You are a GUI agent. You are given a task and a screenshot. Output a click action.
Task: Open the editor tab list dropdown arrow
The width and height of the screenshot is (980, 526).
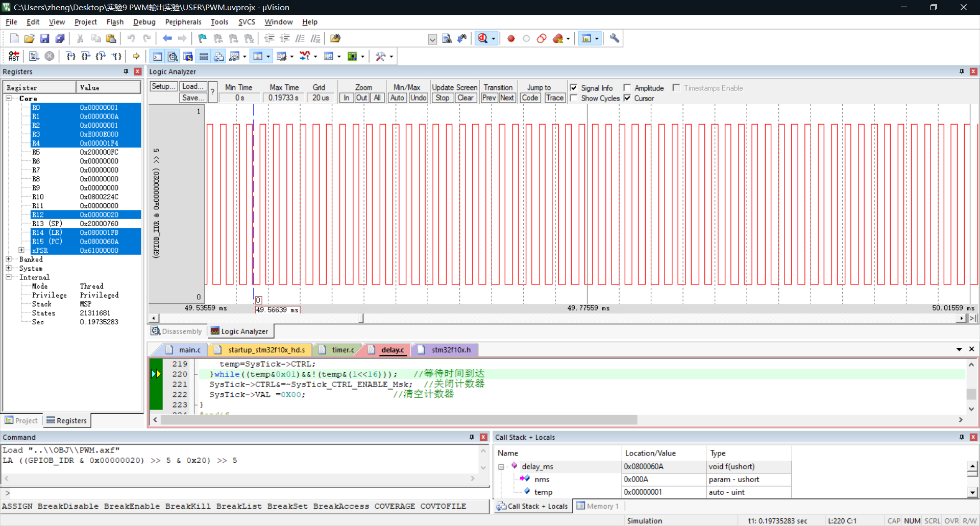coord(959,349)
